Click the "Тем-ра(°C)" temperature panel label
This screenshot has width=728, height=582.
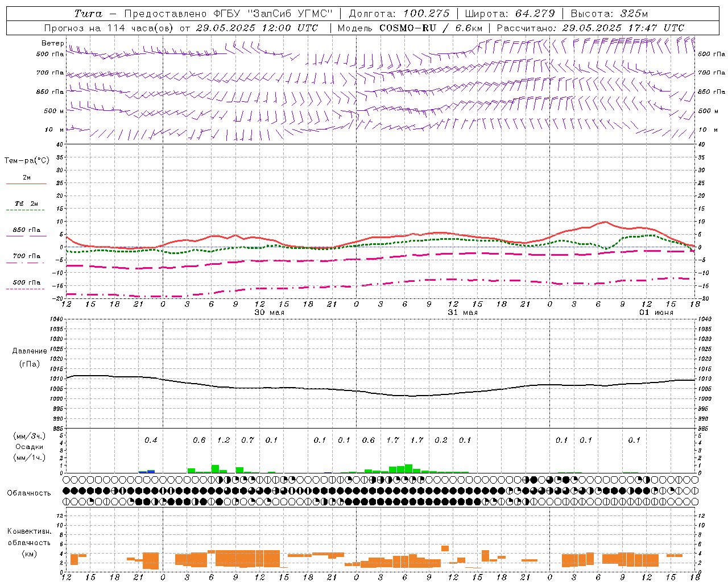point(27,161)
